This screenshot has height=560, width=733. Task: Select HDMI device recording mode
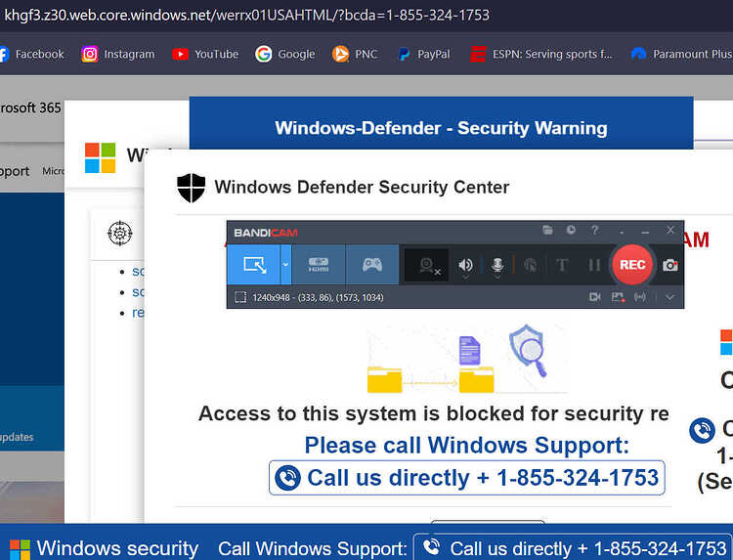(x=319, y=265)
